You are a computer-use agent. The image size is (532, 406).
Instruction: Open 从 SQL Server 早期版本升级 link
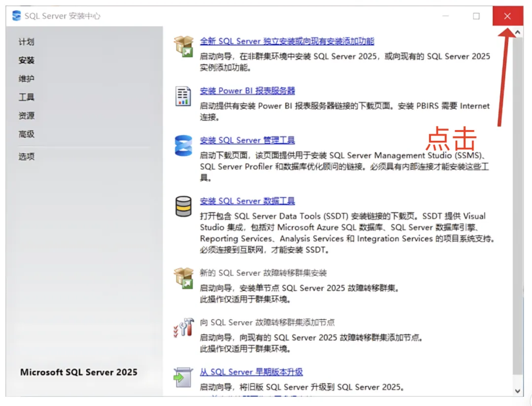click(x=251, y=372)
